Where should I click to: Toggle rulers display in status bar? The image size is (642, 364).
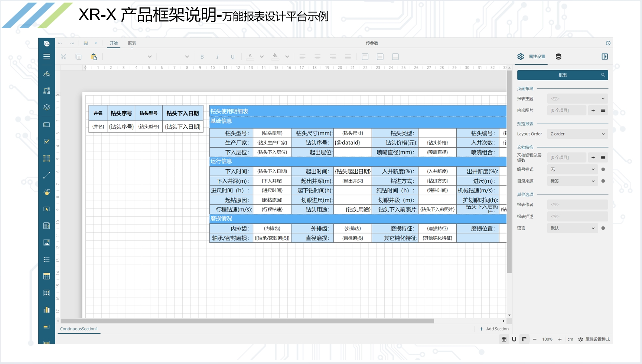click(x=524, y=339)
